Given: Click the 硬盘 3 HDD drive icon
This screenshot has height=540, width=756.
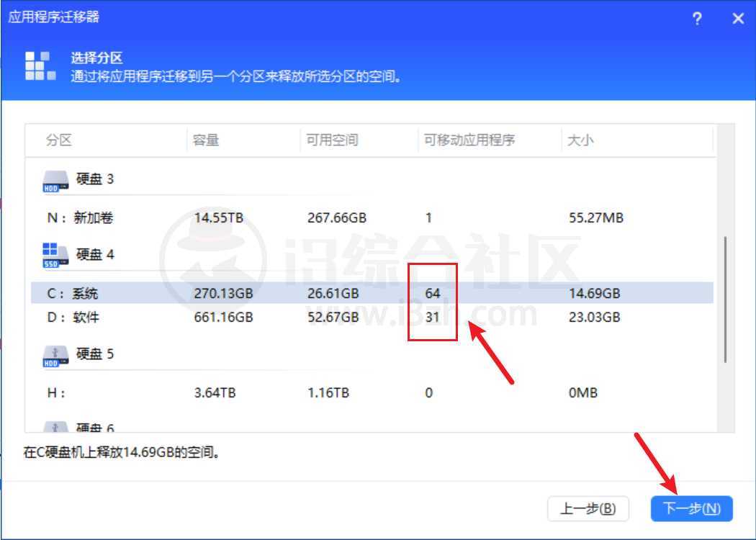Looking at the screenshot, I should click(55, 181).
